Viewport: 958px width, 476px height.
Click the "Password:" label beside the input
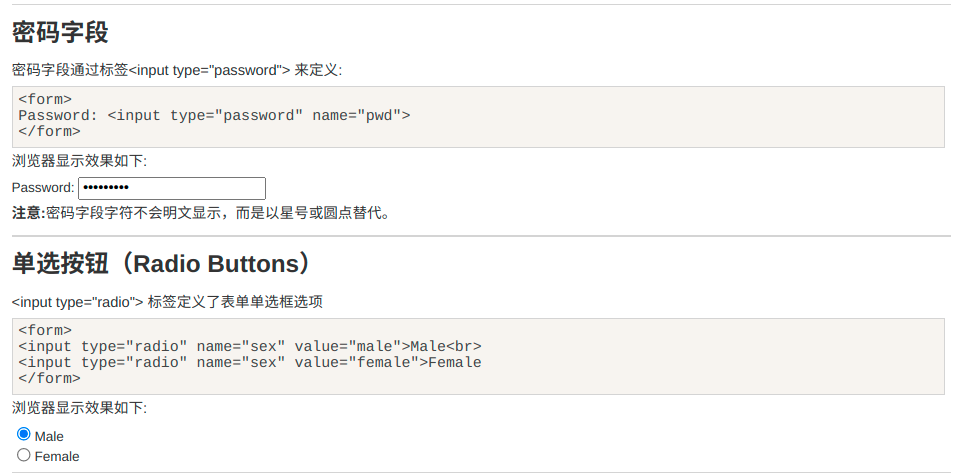43,188
